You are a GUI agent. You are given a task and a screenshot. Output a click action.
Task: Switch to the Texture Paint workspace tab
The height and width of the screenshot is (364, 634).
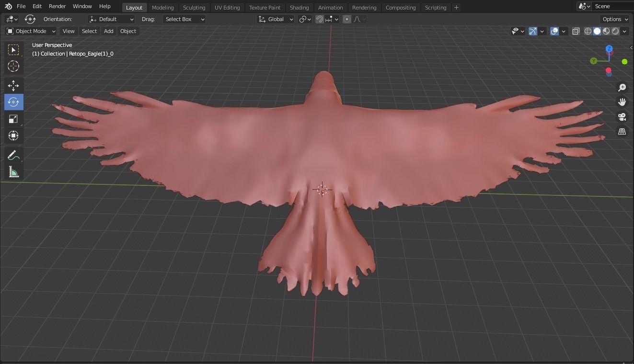click(265, 8)
